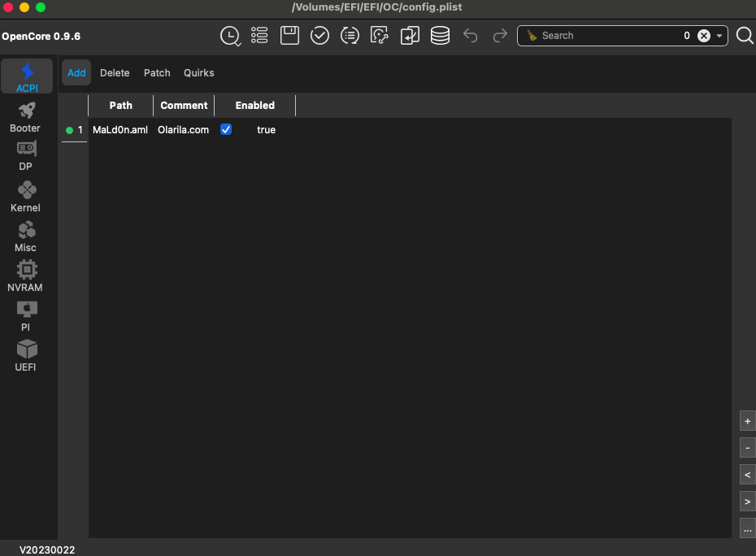
Task: Open the database stack icon
Action: click(x=440, y=36)
